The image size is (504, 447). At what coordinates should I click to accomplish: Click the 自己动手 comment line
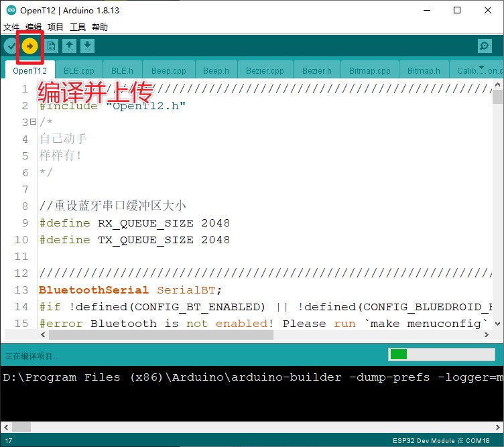click(63, 139)
